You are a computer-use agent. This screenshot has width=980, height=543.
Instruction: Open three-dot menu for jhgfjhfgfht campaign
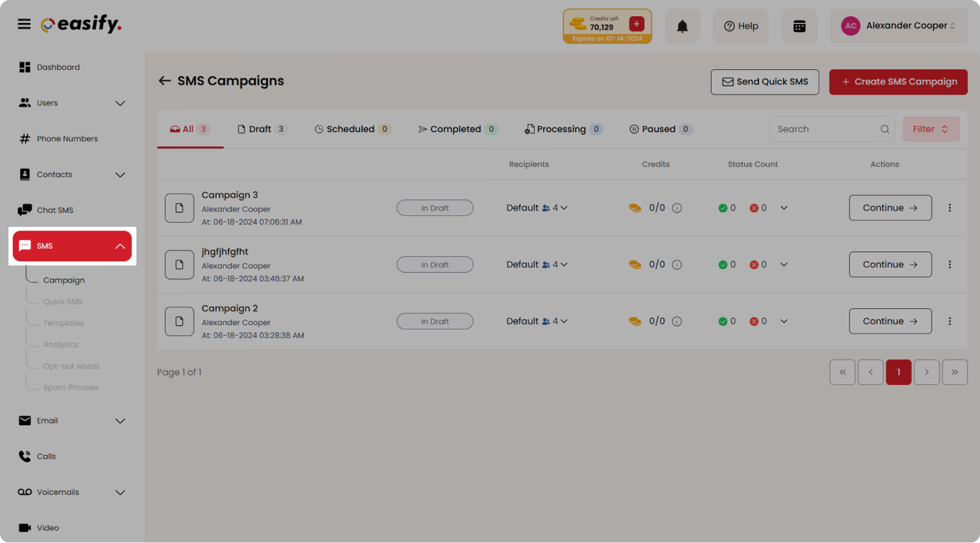(x=949, y=265)
